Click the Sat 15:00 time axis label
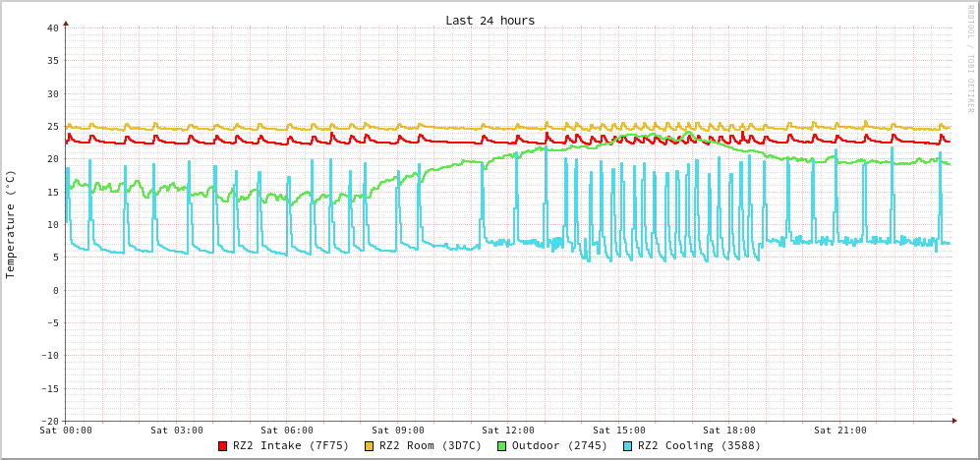 619,431
